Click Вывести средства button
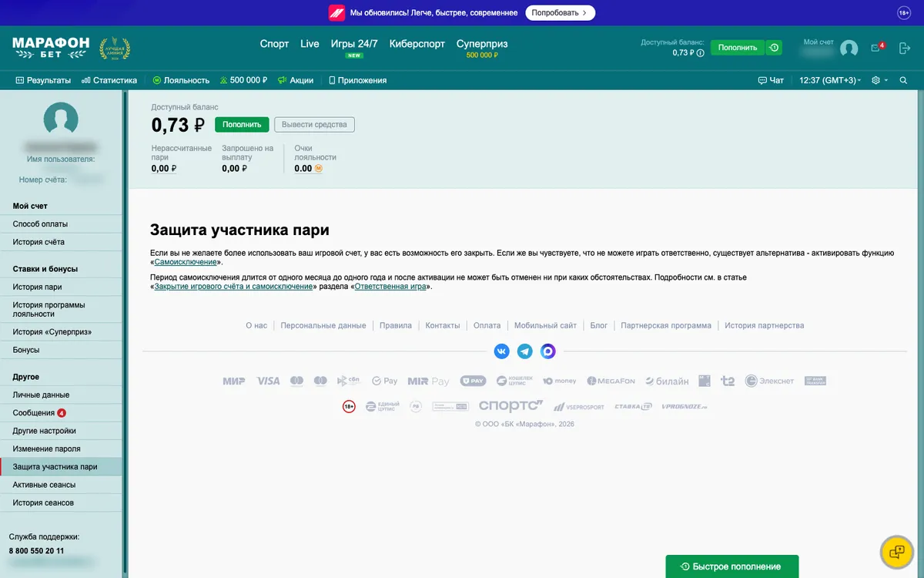 click(x=314, y=125)
